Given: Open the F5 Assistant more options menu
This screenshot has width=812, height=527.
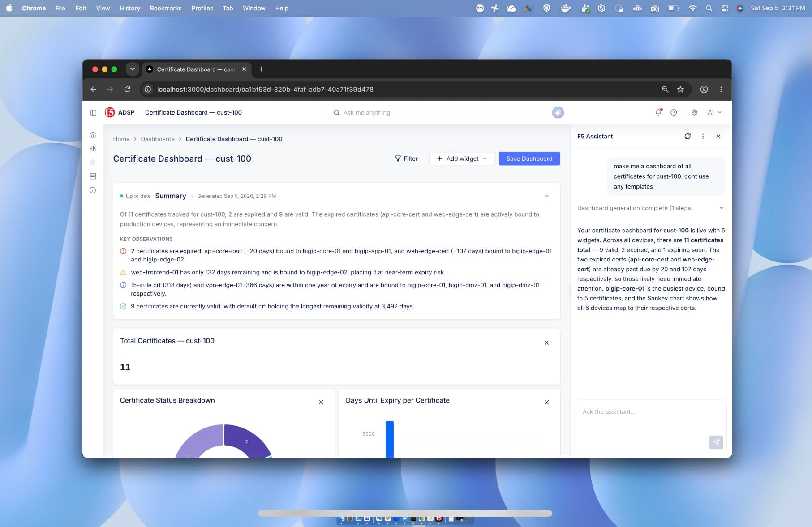Looking at the screenshot, I should [x=703, y=136].
